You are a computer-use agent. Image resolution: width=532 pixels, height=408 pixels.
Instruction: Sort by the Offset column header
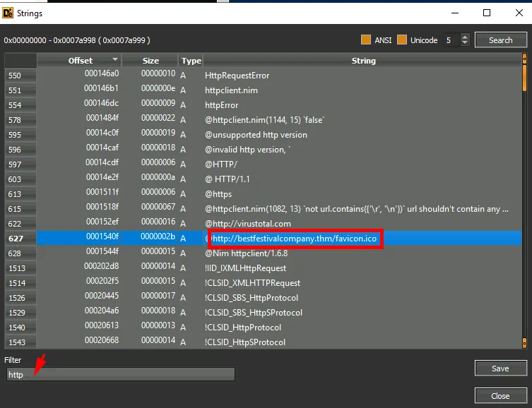[79, 60]
